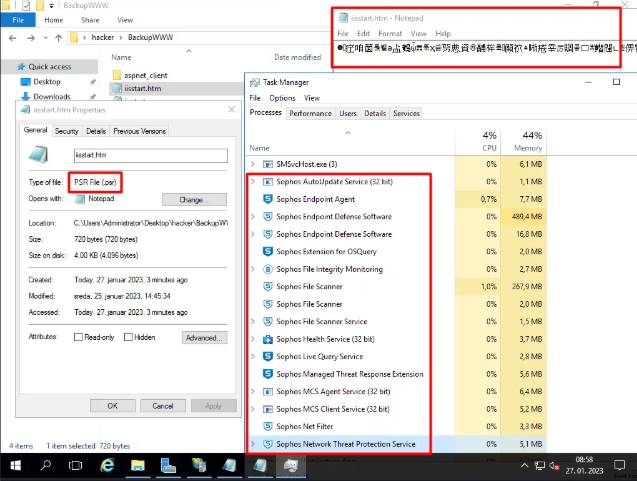Screen dimensions: 637x481
Task: Launch Internet Explorer from taskbar
Action: (x=107, y=466)
